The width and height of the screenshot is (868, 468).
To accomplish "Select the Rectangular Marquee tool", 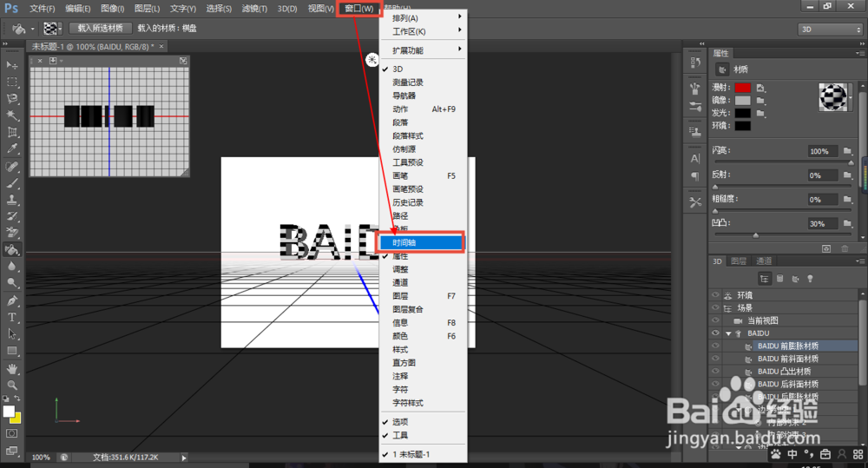I will [x=11, y=82].
